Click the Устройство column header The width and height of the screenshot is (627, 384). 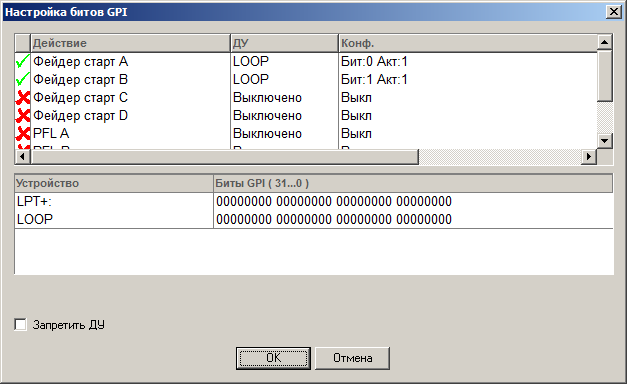tap(114, 183)
